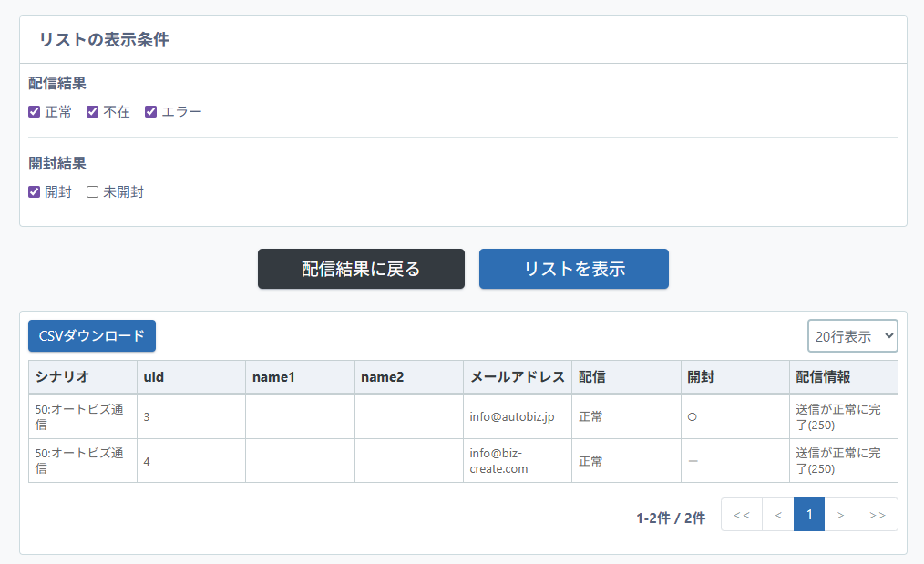Jump to last page with >> button
Image resolution: width=924 pixels, height=564 pixels.
pos(877,515)
